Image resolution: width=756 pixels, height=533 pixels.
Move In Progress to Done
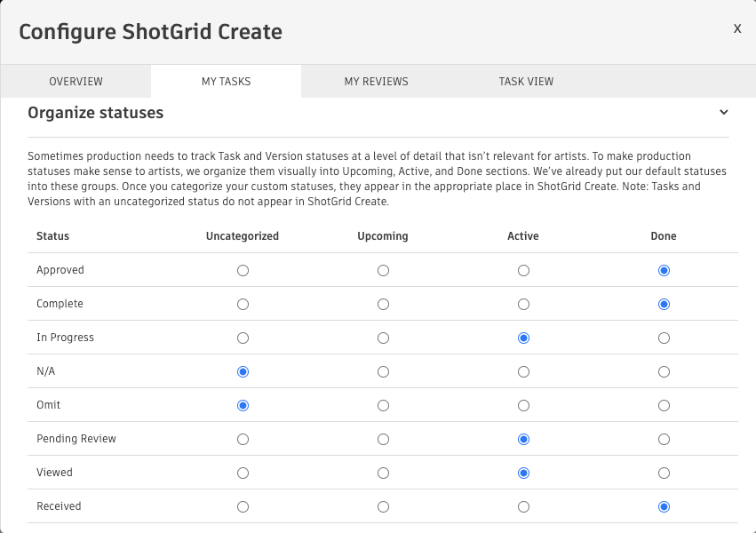pyautogui.click(x=664, y=338)
